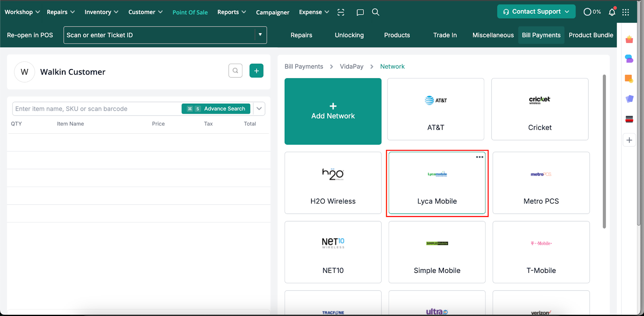The height and width of the screenshot is (316, 644).
Task: Select the Cricket network card
Action: coord(540,109)
